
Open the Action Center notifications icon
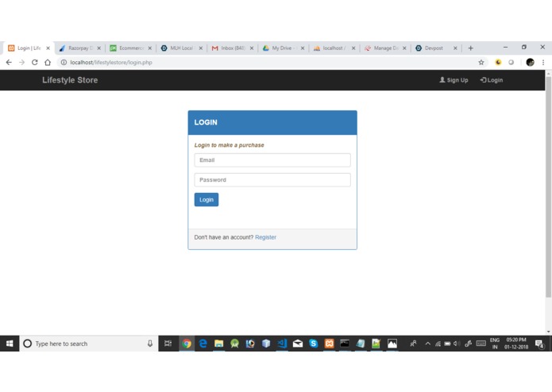[x=539, y=344]
